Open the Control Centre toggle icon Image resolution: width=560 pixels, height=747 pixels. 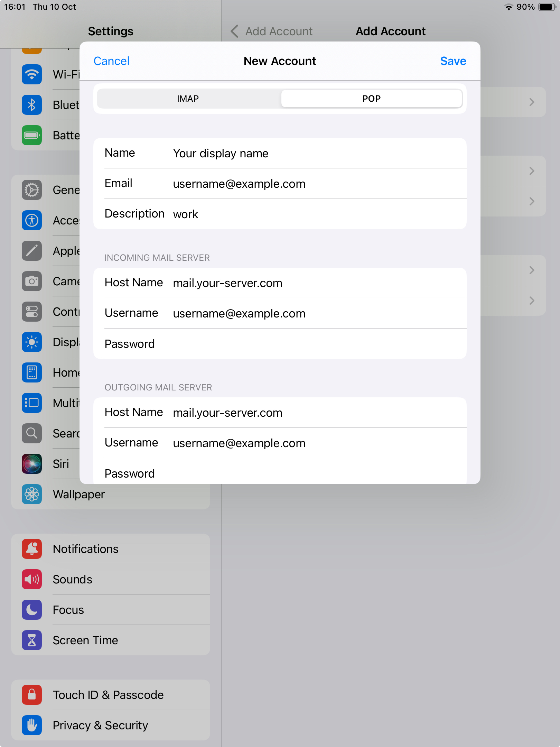click(32, 312)
